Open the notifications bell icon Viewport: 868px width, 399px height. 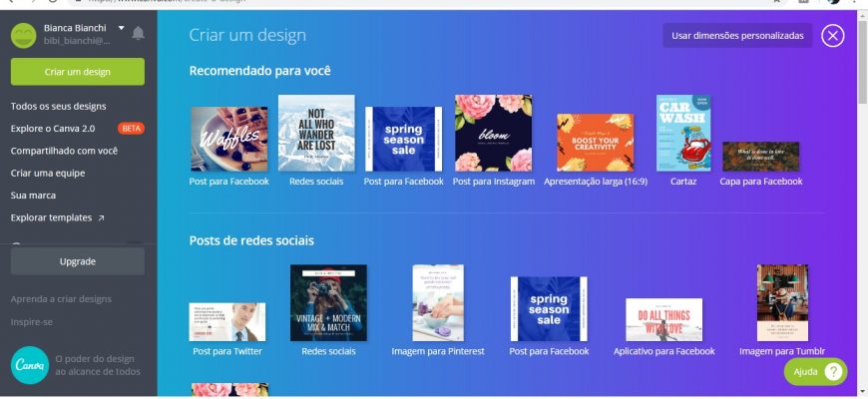tap(138, 33)
